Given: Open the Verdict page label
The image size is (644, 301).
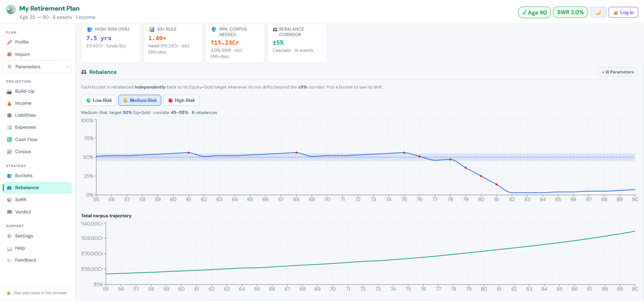Looking at the screenshot, I should click(x=23, y=212).
